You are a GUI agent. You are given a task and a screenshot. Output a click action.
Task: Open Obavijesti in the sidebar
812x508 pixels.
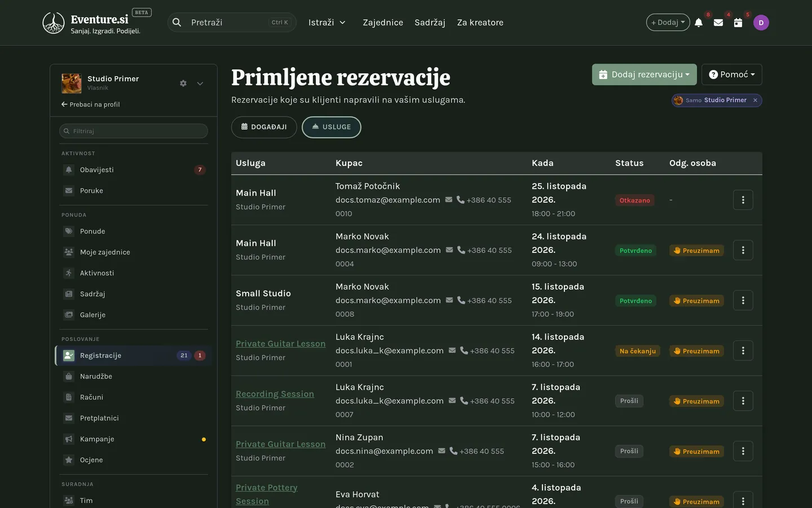(x=134, y=170)
